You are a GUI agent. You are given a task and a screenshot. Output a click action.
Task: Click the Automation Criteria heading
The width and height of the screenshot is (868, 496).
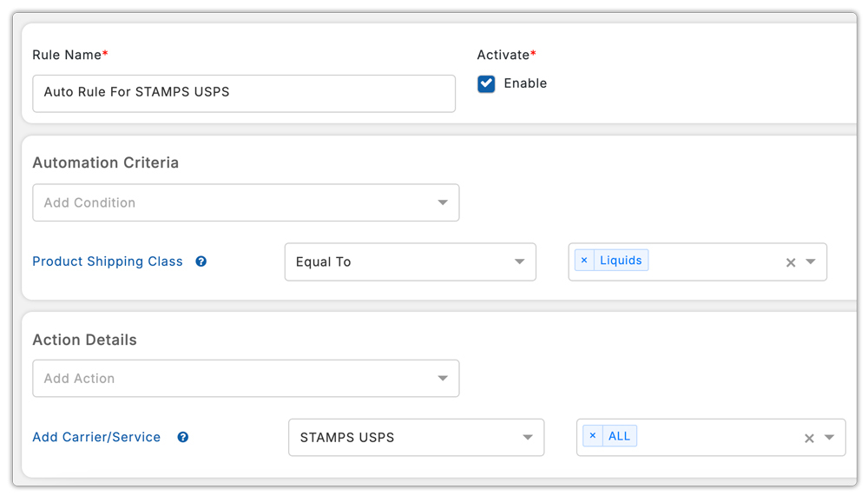coord(106,162)
